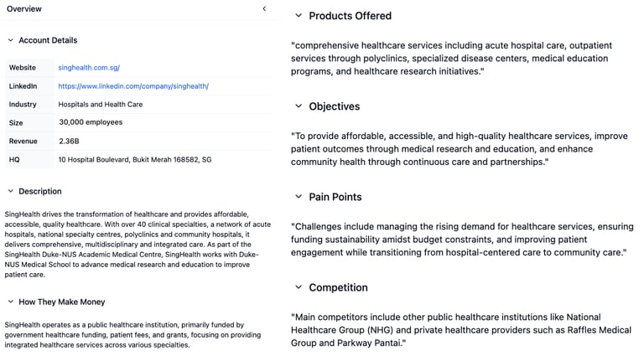Screen dimensions: 644x361
Task: Click the Description paragraph about SingHealth
Action: coord(138,245)
